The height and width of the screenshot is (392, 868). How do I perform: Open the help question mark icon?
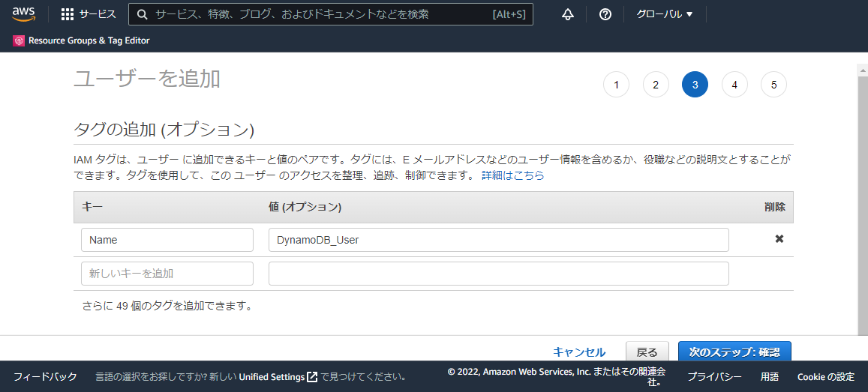point(605,14)
